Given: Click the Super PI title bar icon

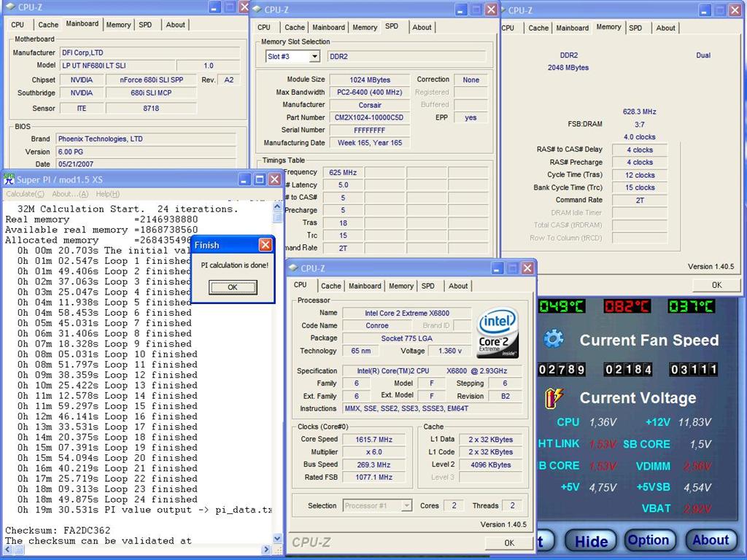Looking at the screenshot, I should [9, 179].
